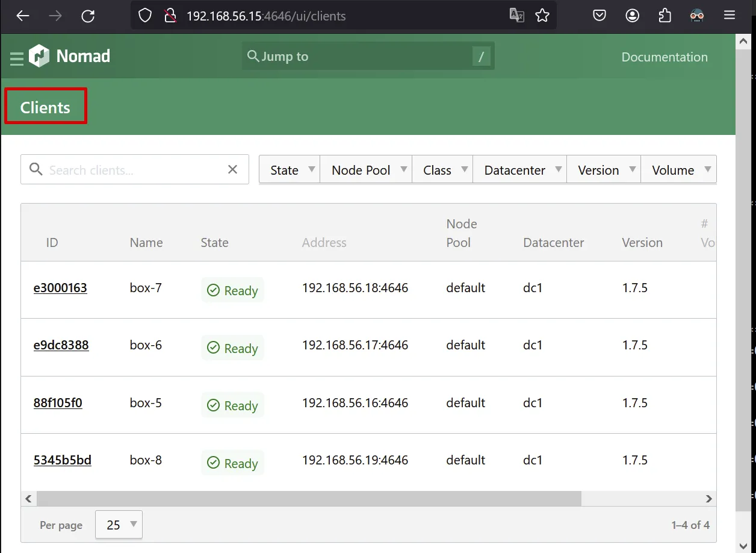Open the Firefox application menu
This screenshot has width=756, height=553.
[x=730, y=16]
